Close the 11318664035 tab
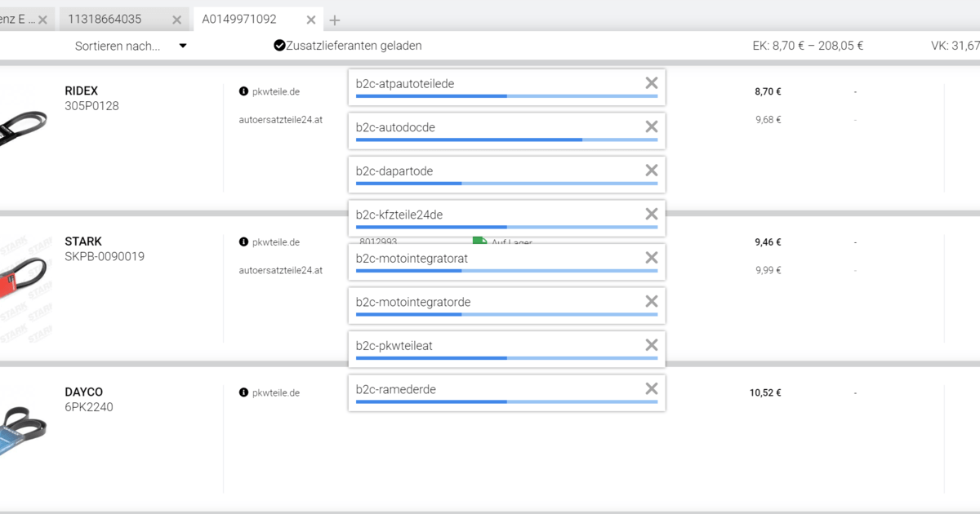This screenshot has height=514, width=980. (176, 20)
